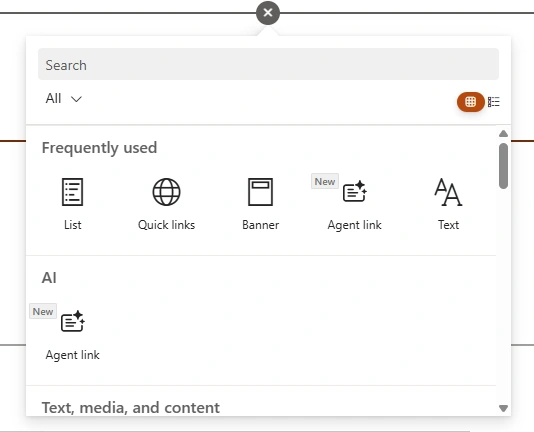Click the scrollbar up arrow
This screenshot has width=534, height=432.
click(x=503, y=134)
